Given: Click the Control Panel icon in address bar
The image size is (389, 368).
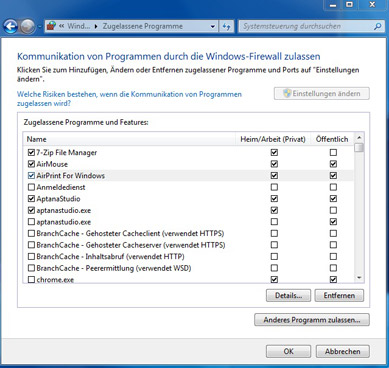Looking at the screenshot, I should [x=51, y=26].
